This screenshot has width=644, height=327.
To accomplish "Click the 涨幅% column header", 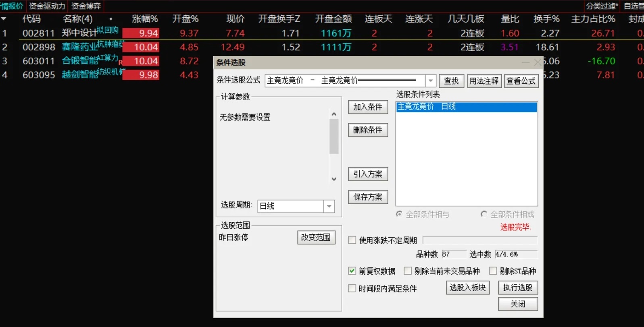I will click(145, 19).
